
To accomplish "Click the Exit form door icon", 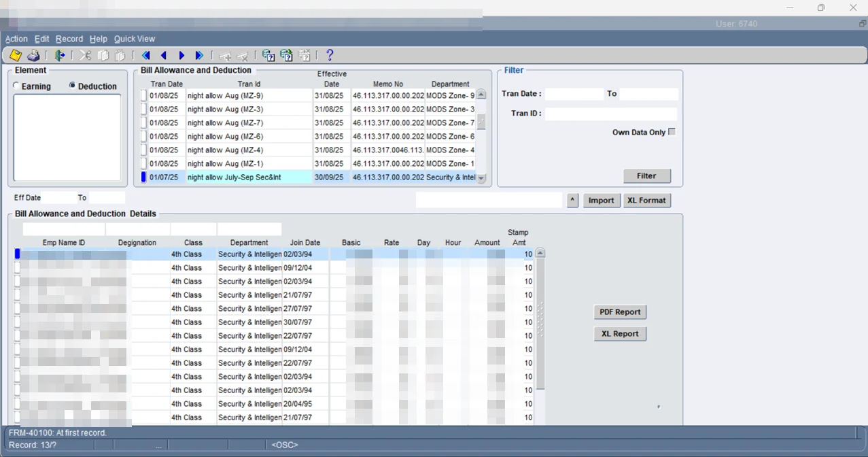I will point(60,56).
